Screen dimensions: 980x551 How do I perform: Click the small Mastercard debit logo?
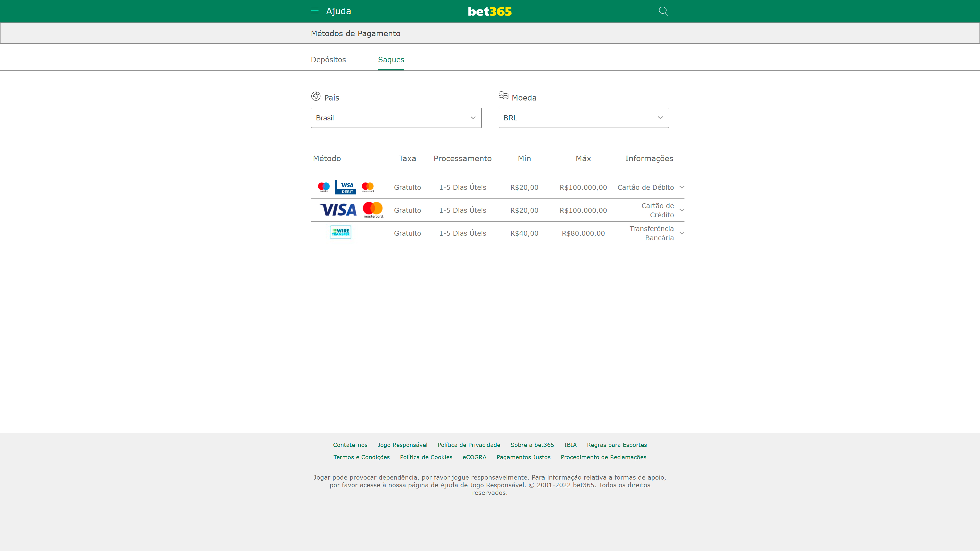tap(368, 187)
